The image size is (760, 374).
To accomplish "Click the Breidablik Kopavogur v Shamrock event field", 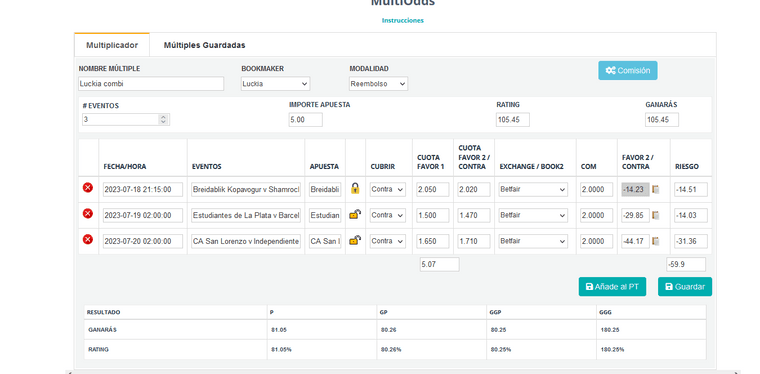I will [x=246, y=189].
